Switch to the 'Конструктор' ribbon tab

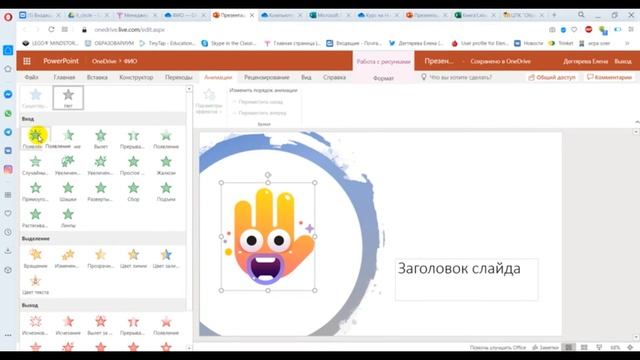coord(136,77)
